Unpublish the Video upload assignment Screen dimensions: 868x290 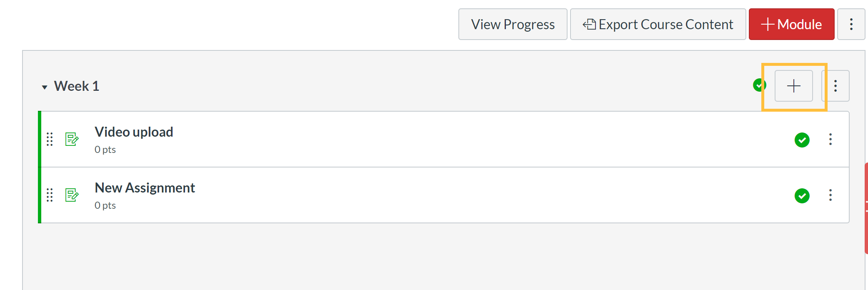point(802,140)
